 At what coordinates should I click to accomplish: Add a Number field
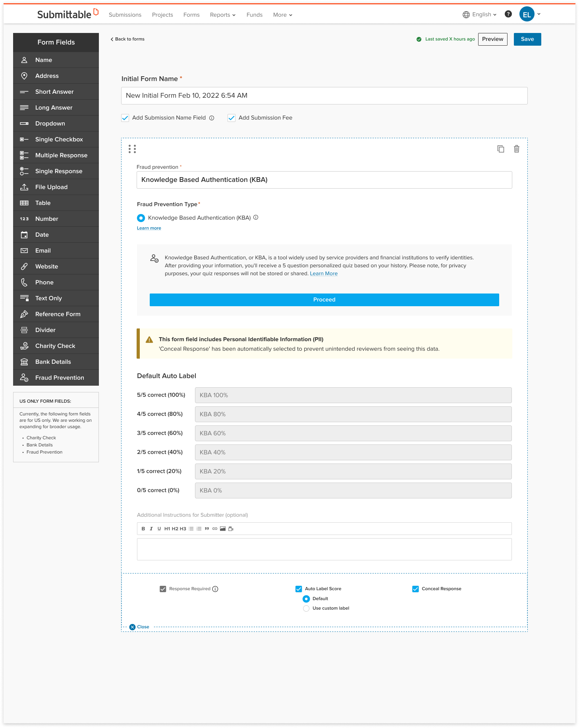(56, 219)
